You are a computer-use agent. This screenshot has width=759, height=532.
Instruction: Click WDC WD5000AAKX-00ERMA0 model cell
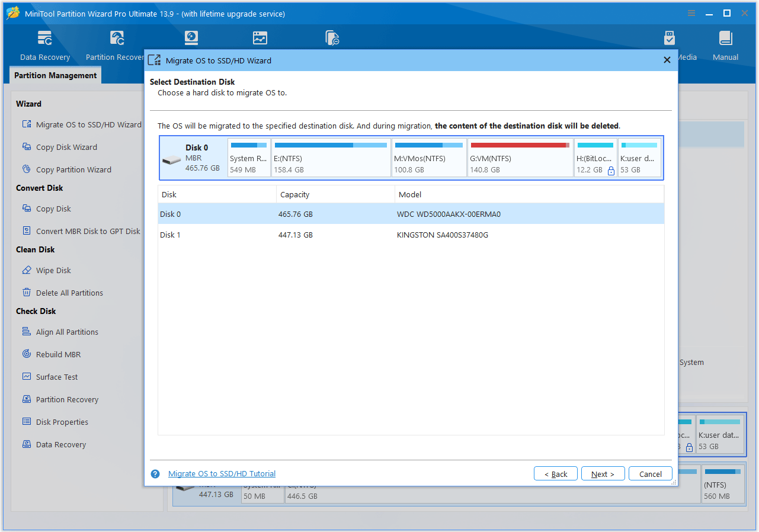click(x=449, y=214)
